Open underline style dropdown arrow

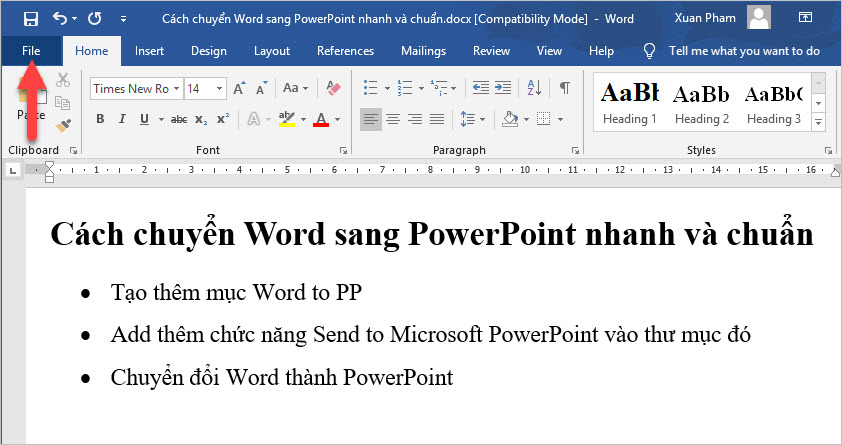tap(161, 119)
